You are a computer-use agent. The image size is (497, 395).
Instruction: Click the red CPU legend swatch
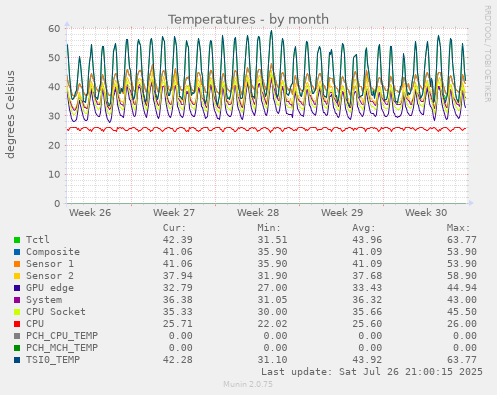click(x=17, y=324)
